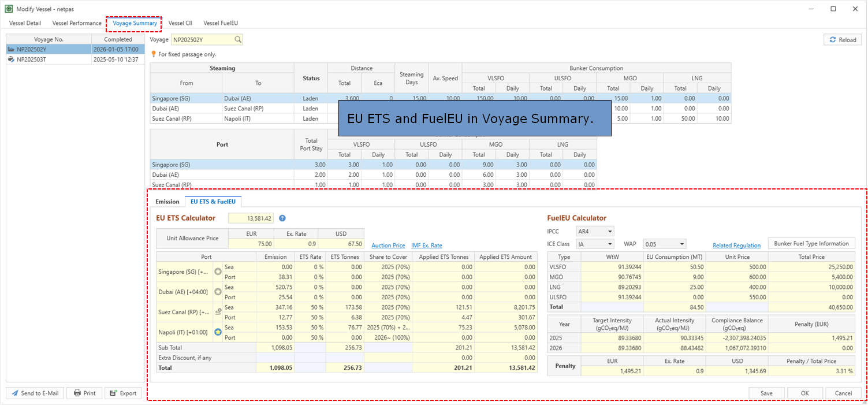Open the Emission sub-tab
The image size is (868, 405).
click(167, 202)
